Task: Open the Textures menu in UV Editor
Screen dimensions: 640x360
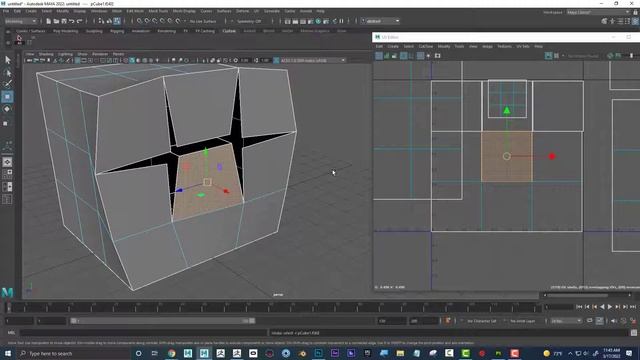Action: point(504,46)
